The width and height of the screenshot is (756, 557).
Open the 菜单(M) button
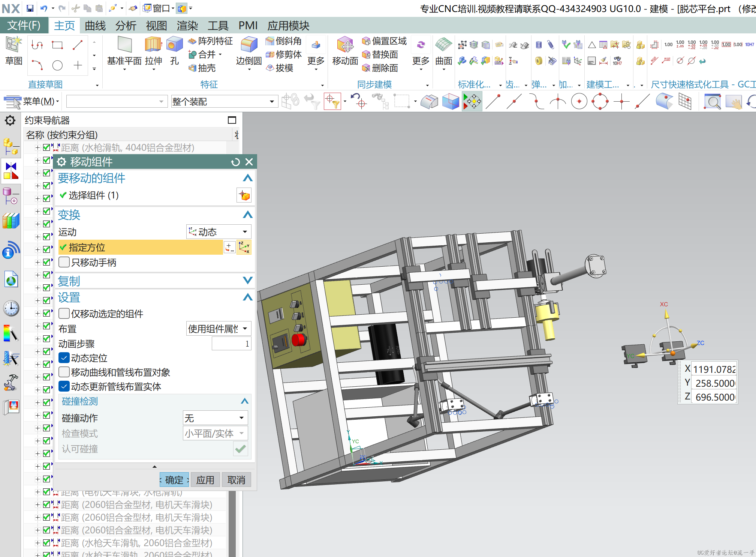[x=32, y=101]
